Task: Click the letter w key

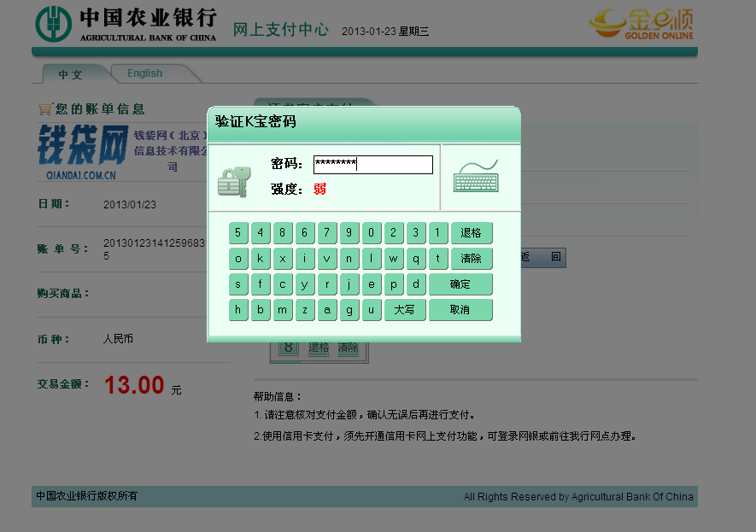Action: (394, 258)
